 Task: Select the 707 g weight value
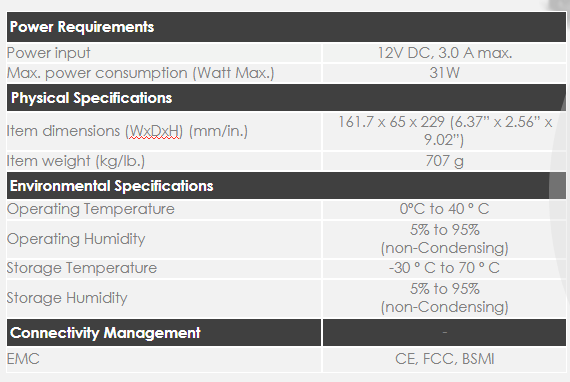pos(445,161)
